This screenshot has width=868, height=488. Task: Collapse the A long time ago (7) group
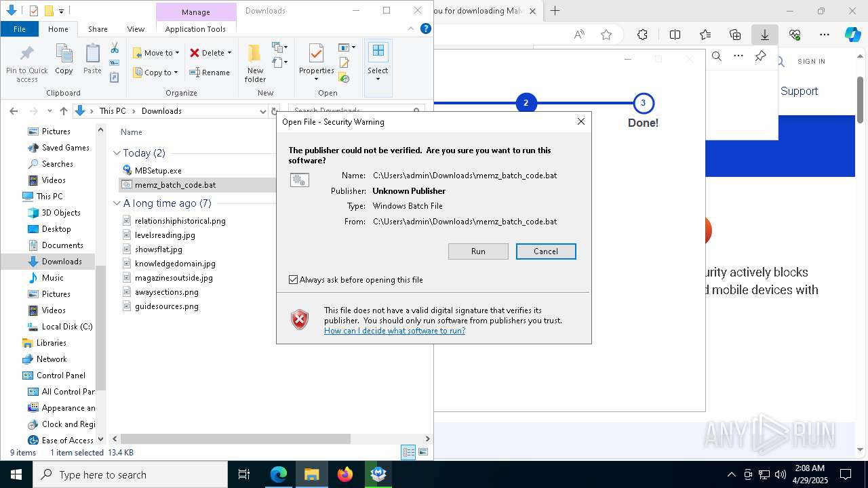pos(117,203)
